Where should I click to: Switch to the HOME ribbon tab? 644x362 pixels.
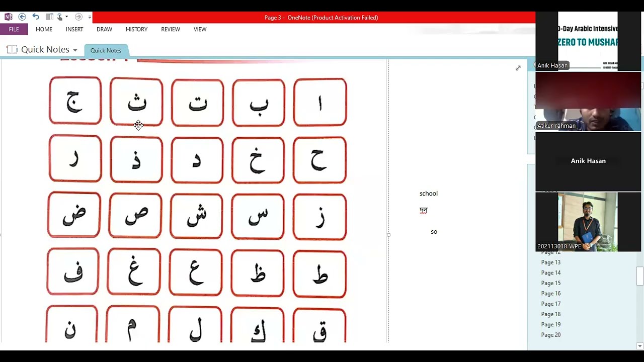(44, 29)
